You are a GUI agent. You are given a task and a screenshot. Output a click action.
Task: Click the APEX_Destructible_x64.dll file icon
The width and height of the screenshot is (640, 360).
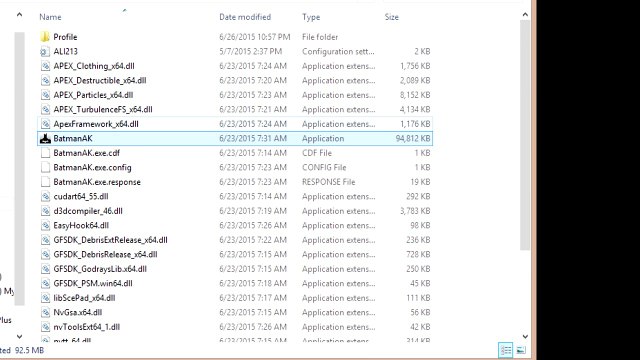click(45, 80)
